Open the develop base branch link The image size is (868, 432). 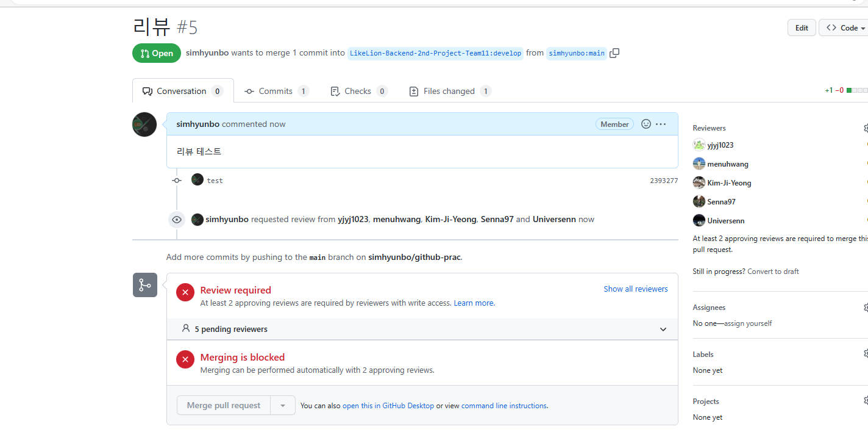tap(435, 53)
